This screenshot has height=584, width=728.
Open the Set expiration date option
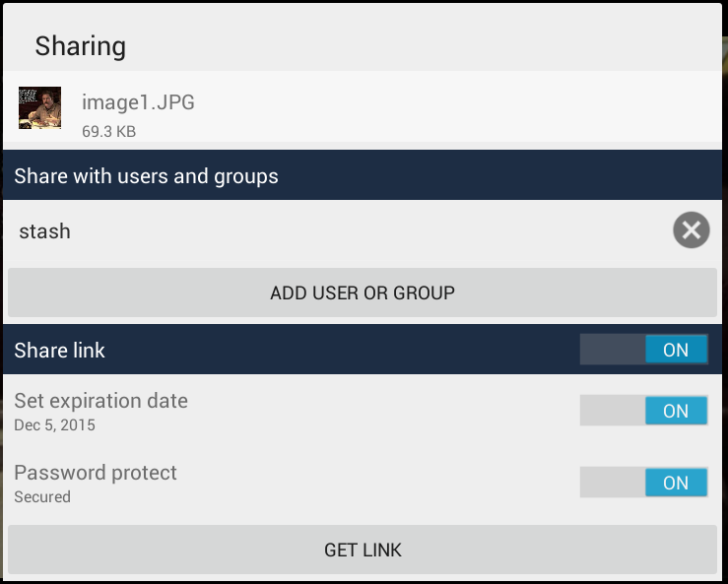(101, 401)
